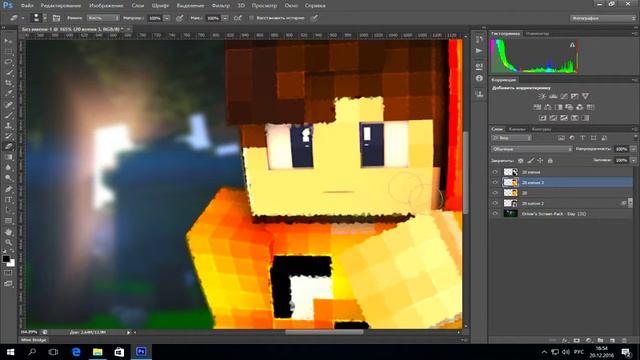Open the Mini Bridge panel tab
640x360 pixels.
click(33, 340)
